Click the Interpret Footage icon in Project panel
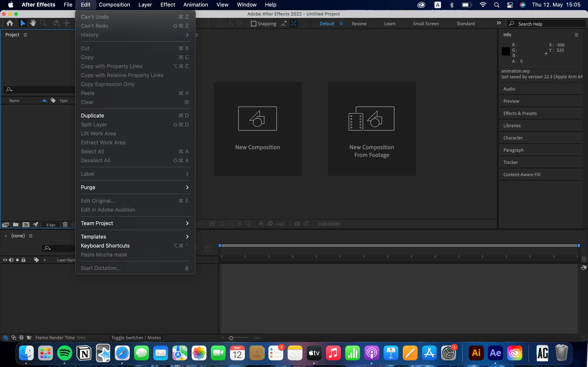This screenshot has width=588, height=367. coord(6,224)
